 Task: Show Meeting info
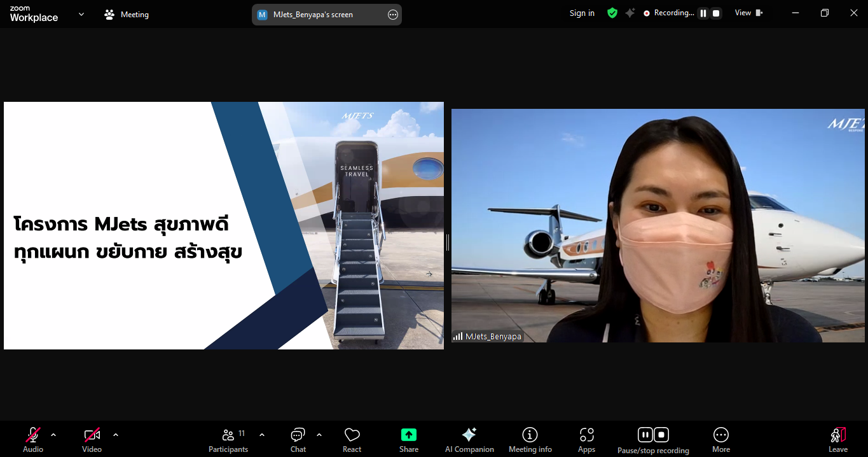[530, 440]
